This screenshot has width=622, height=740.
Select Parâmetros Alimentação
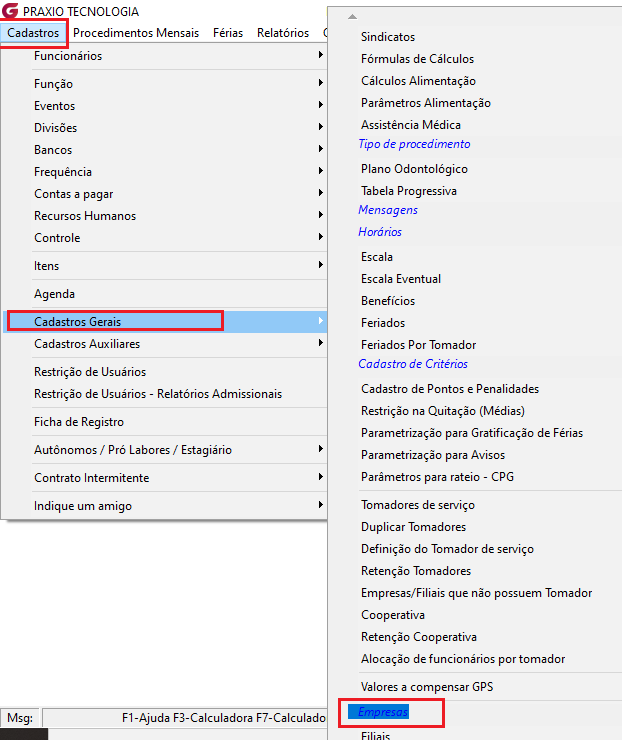click(426, 102)
